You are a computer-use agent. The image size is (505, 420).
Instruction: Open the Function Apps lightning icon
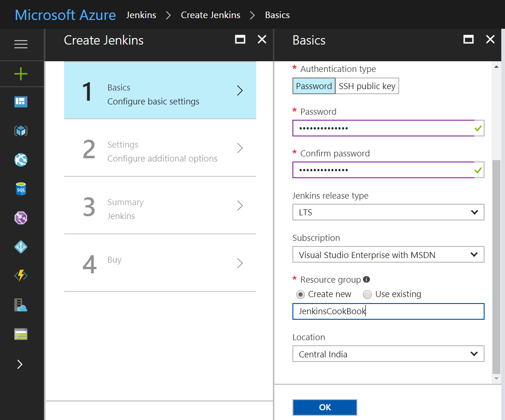(21, 275)
